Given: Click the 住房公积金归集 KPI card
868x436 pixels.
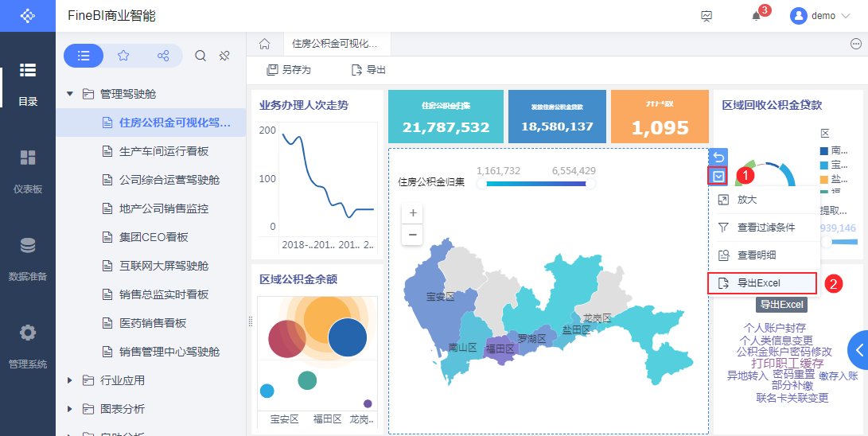Looking at the screenshot, I should pyautogui.click(x=446, y=117).
